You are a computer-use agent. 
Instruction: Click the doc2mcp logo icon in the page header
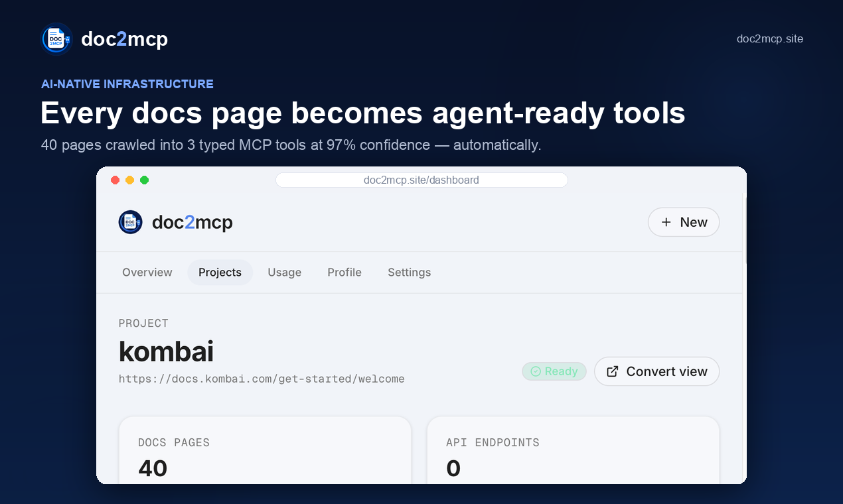click(x=56, y=39)
